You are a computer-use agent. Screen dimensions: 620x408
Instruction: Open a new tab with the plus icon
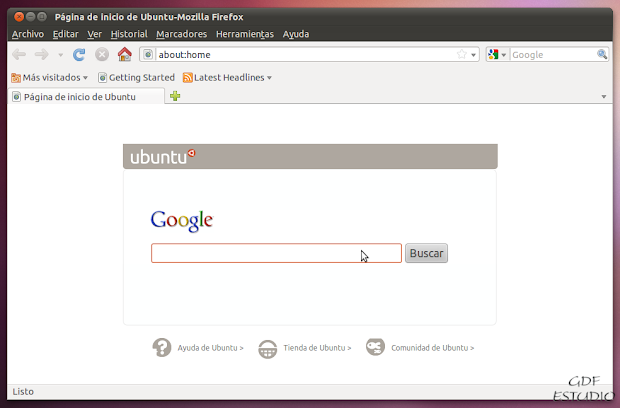tap(175, 96)
